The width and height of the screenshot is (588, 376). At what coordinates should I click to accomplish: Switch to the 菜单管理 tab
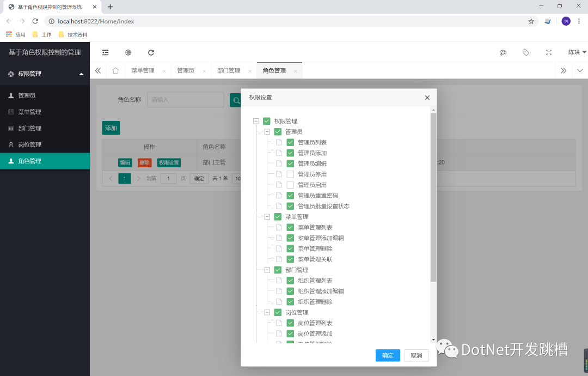coord(143,70)
